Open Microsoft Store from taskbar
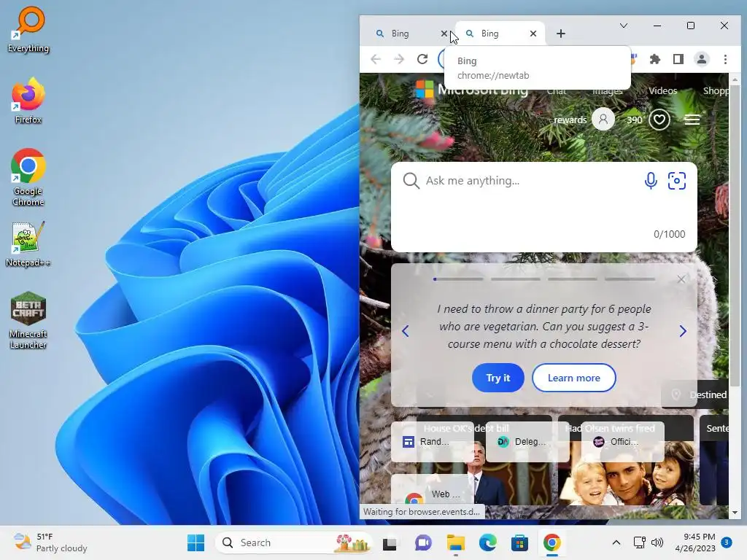 (519, 542)
